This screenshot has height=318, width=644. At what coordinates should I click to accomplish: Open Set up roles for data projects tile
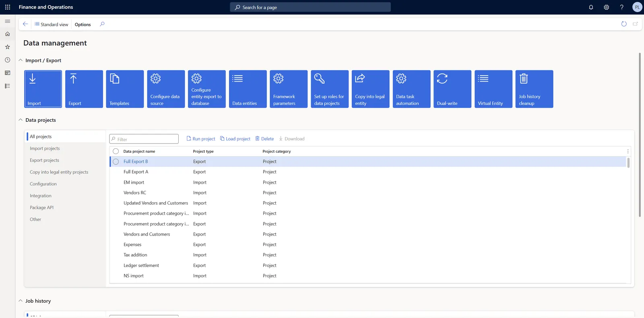[330, 89]
